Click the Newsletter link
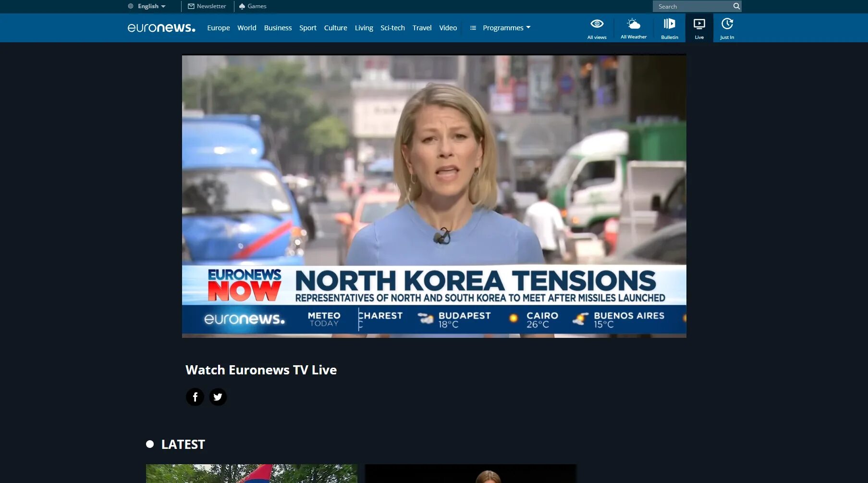The height and width of the screenshot is (483, 868). coord(211,6)
